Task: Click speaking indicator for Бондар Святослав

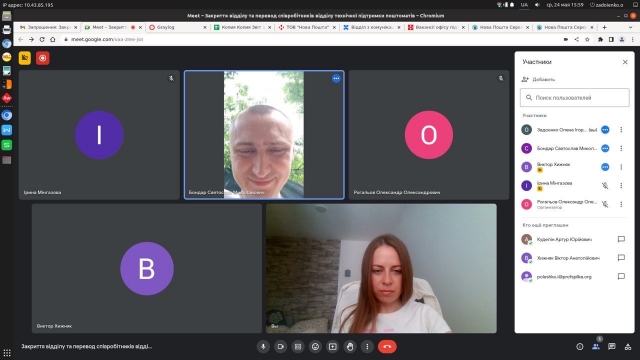Action: [x=605, y=148]
